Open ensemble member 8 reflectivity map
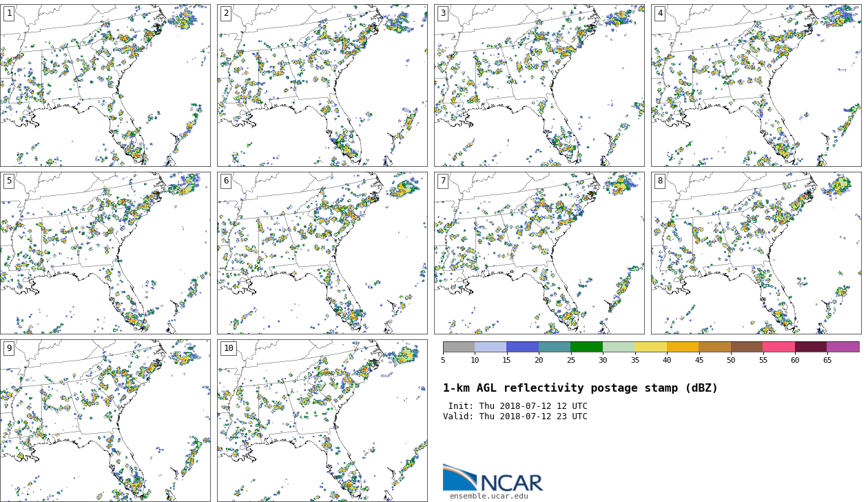 (x=756, y=253)
